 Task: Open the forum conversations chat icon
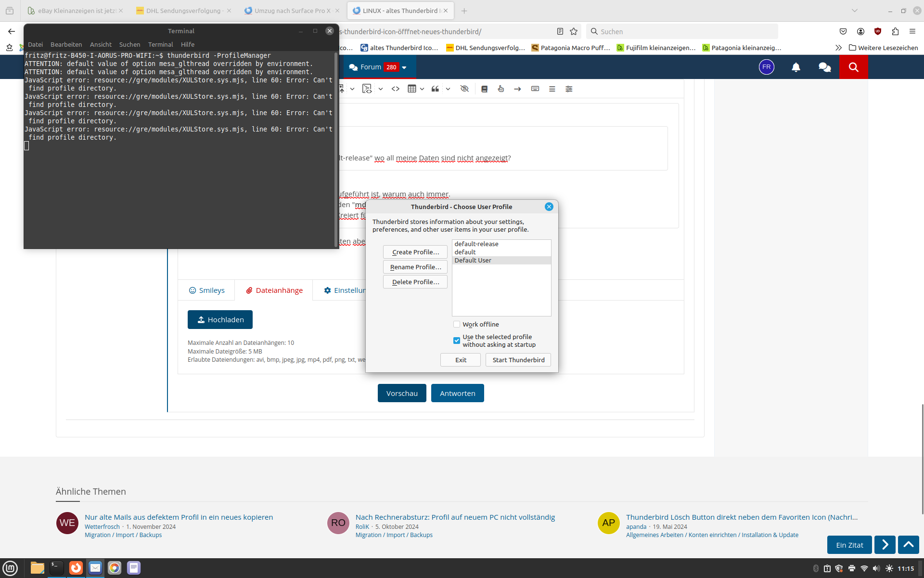pyautogui.click(x=824, y=67)
